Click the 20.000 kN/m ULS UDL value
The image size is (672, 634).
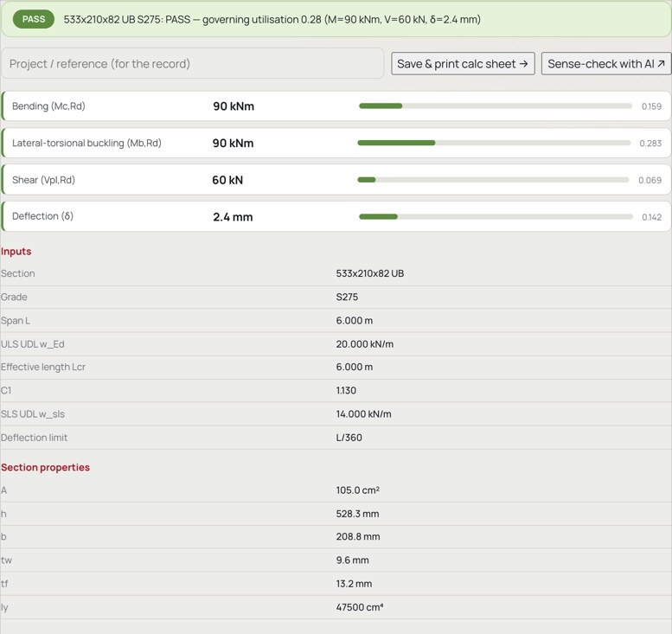(365, 344)
